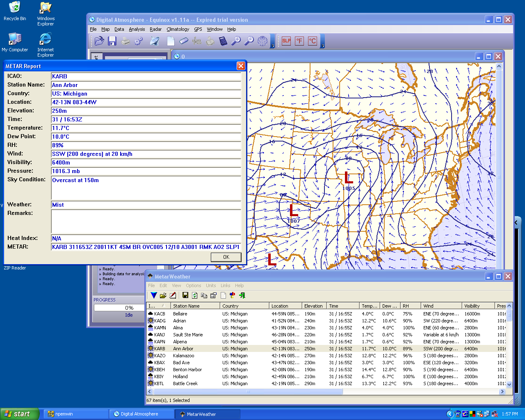Click the station list scroll down arrow
Viewport: 525px width, 420px height.
(509, 384)
